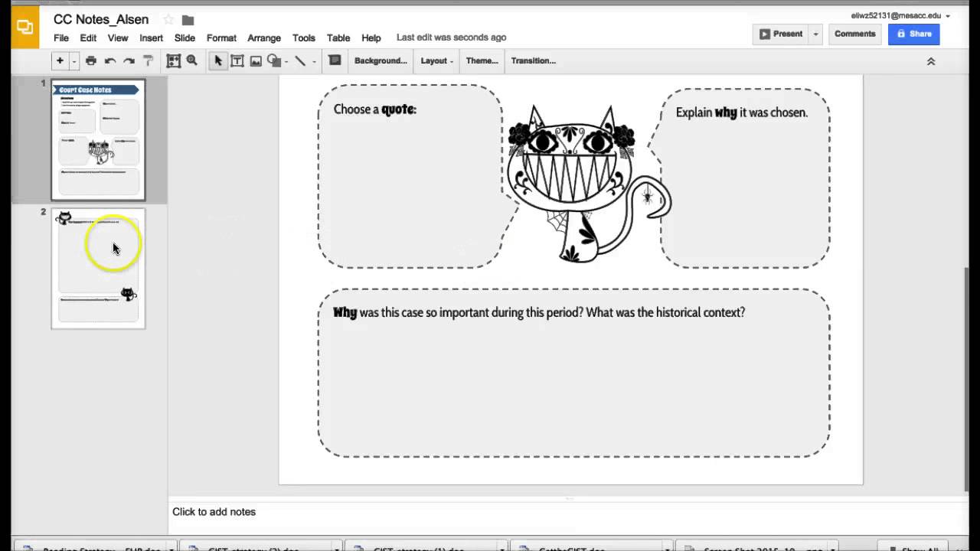Open the Help menu
This screenshot has height=551, width=980.
pos(371,37)
